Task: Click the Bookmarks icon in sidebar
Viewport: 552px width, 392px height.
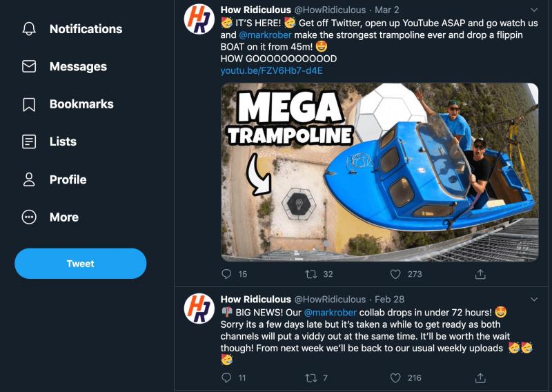Action: [29, 104]
